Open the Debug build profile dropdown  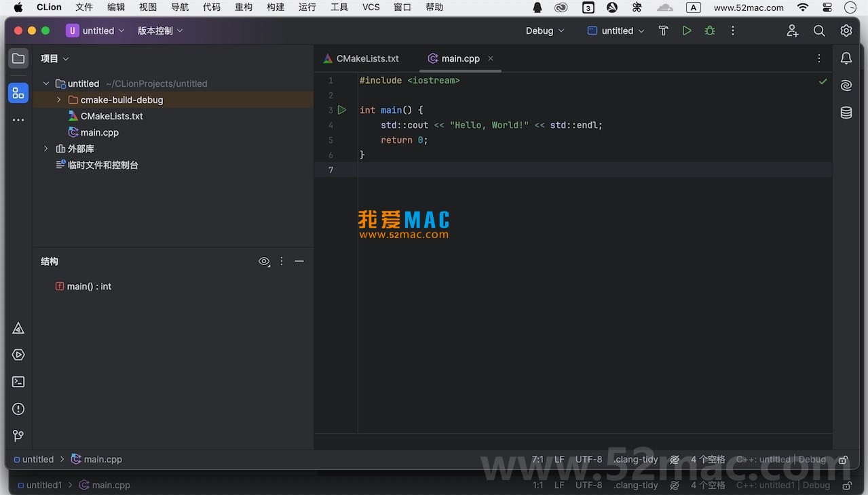pyautogui.click(x=545, y=31)
